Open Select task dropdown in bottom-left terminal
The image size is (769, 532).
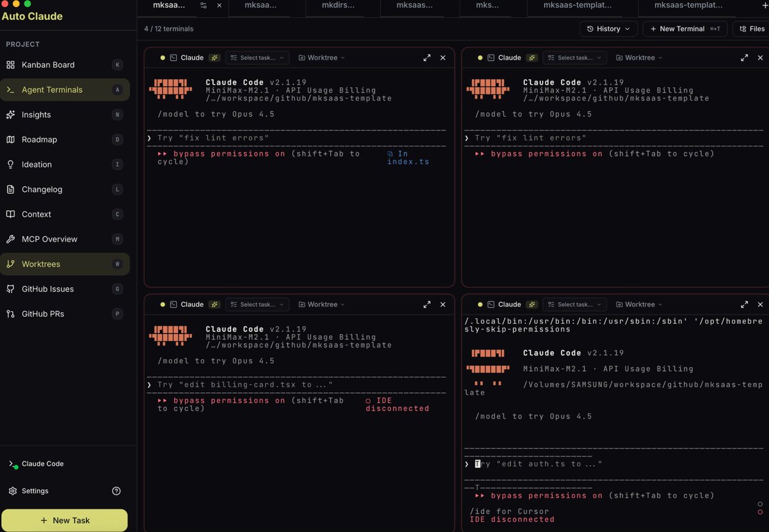[257, 304]
